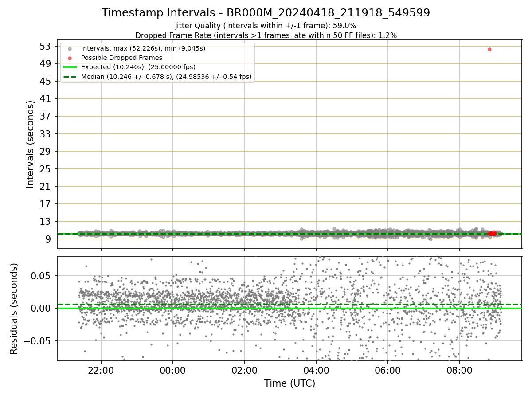Click the '06:00' x-axis tick label
This screenshot has height=399, width=532.
point(388,370)
